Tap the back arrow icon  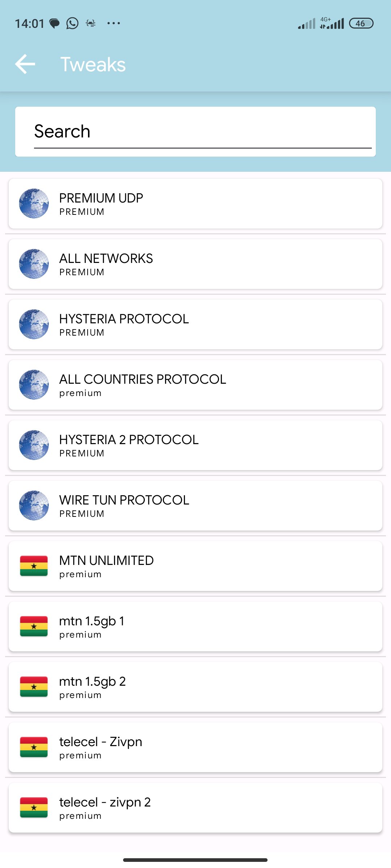coord(25,64)
